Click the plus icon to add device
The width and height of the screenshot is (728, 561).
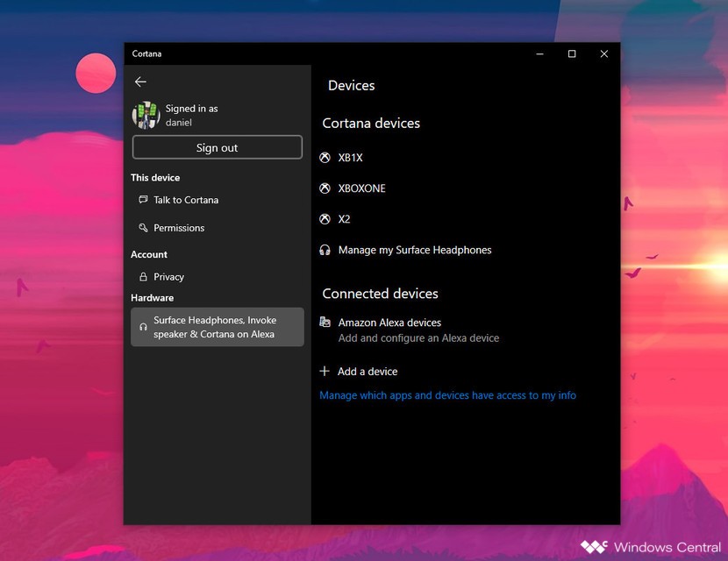(325, 372)
